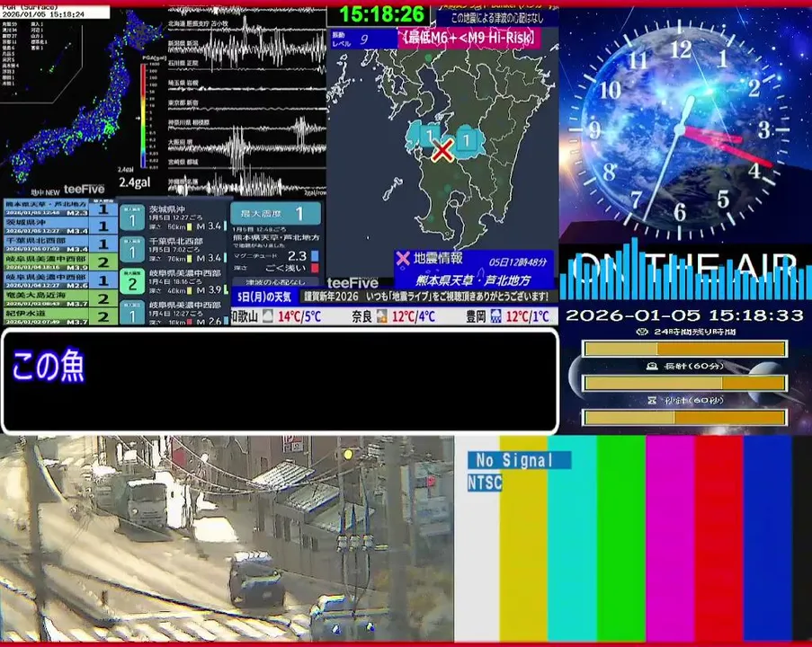Click the 振動レベル 9 indicator
The width and height of the screenshot is (812, 647).
coord(363,39)
